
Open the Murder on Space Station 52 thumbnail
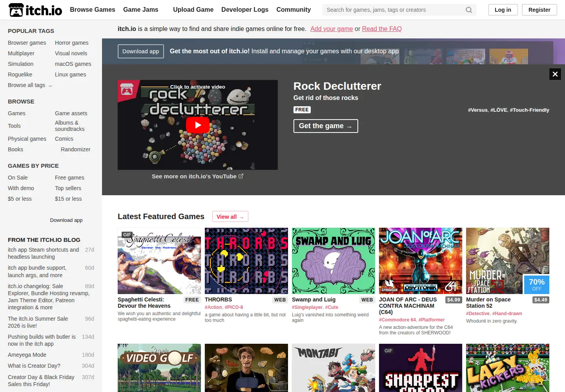508,261
